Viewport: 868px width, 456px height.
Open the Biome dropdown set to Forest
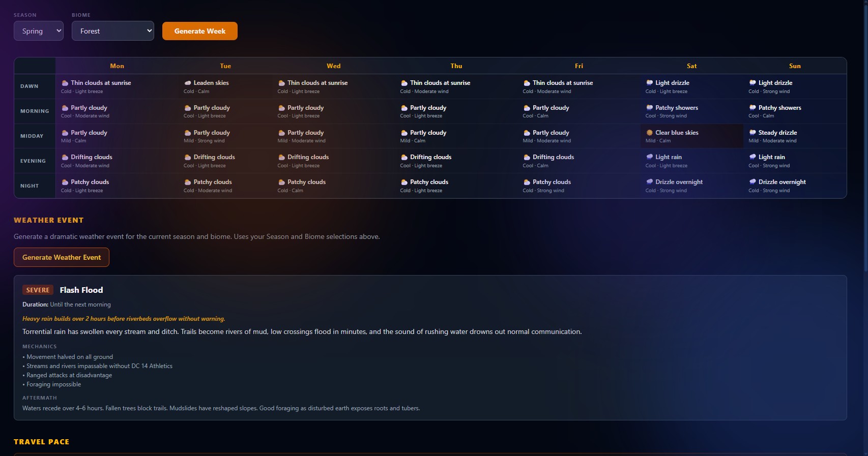pyautogui.click(x=112, y=31)
